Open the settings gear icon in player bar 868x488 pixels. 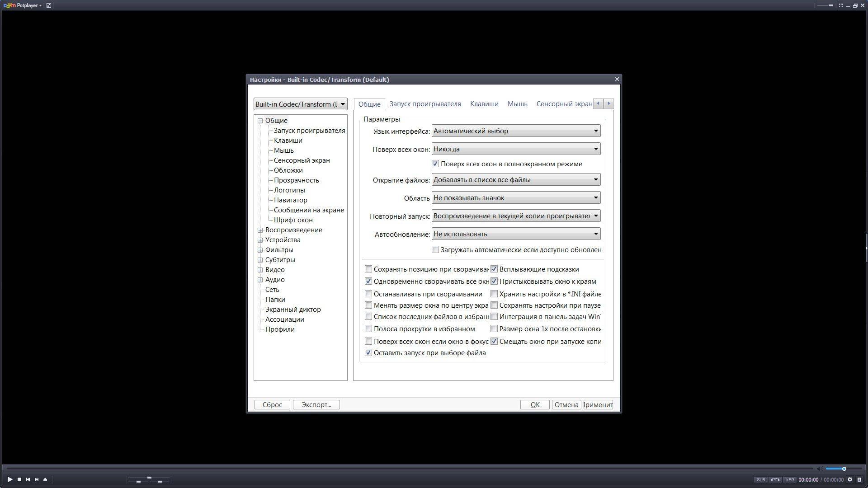click(x=850, y=480)
